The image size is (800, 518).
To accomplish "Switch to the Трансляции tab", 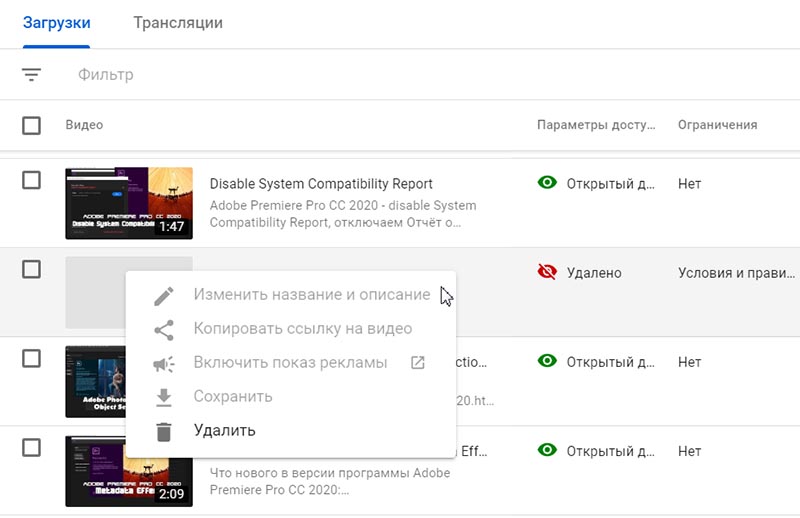I will click(178, 22).
